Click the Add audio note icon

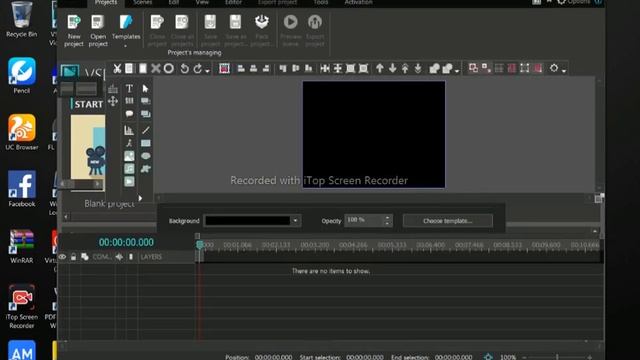[x=129, y=169]
